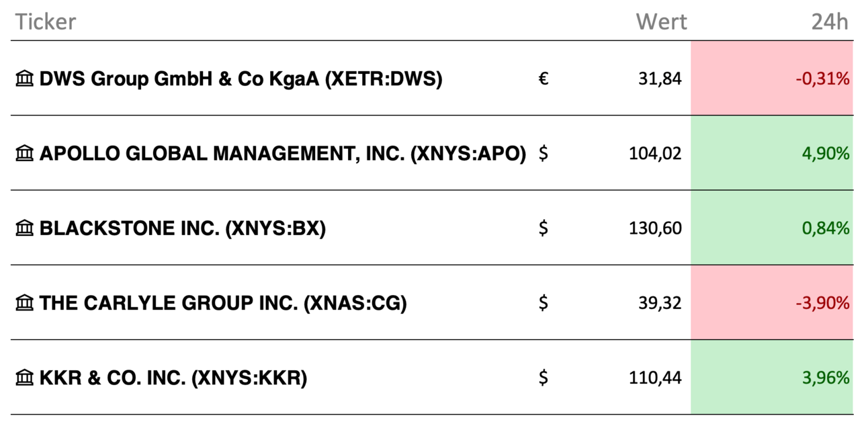Open THE CARLYLE GROUP INC. entry
Viewport: 868px width, 430px height.
pos(223,303)
